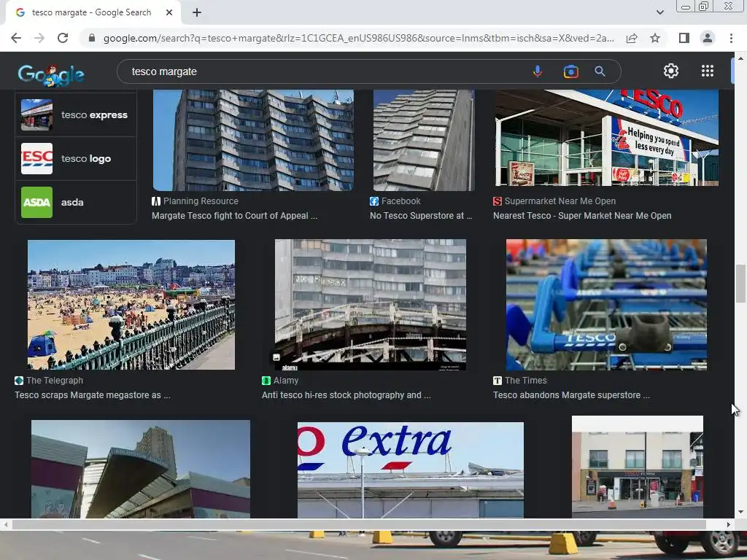The width and height of the screenshot is (747, 560).
Task: Open the Google apps grid
Action: coord(708,71)
